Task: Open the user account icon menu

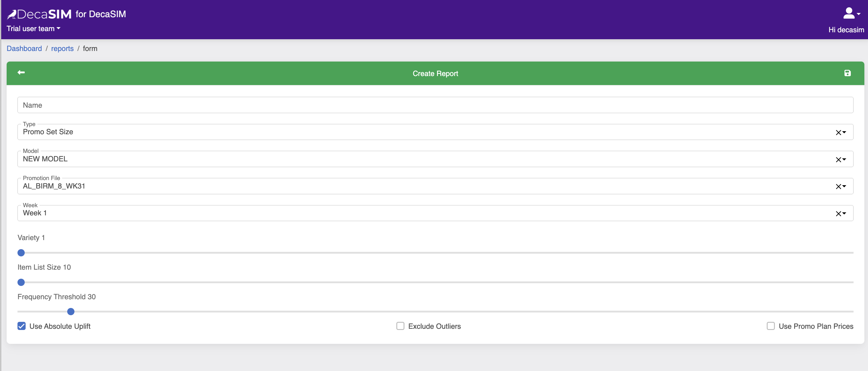Action: (x=851, y=14)
